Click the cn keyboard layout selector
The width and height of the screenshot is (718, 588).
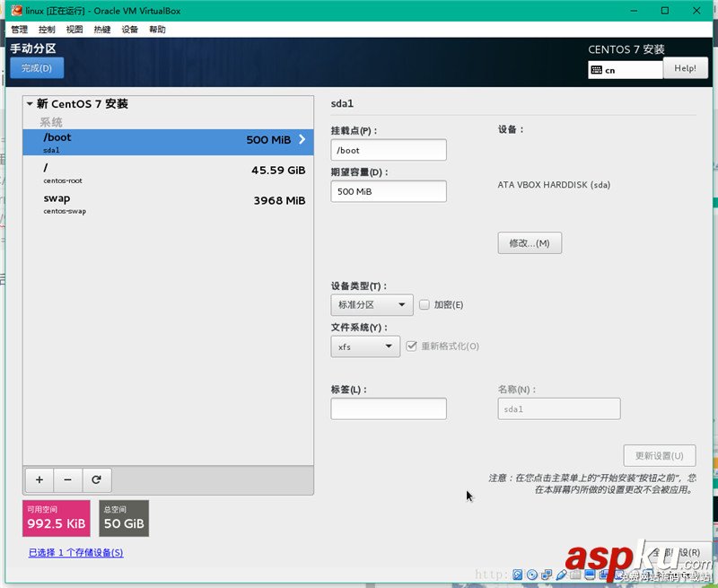click(x=626, y=70)
